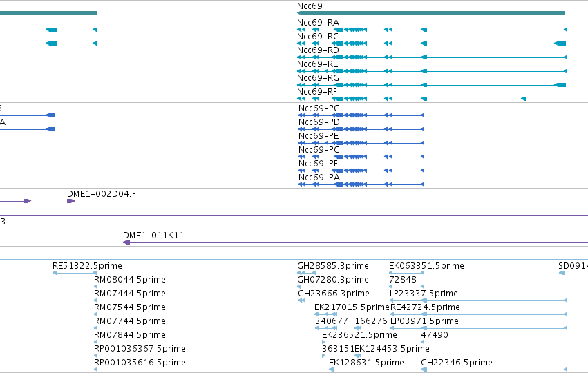Click the 72848 alignment glyph
The height and width of the screenshot is (373, 588).
(x=406, y=287)
